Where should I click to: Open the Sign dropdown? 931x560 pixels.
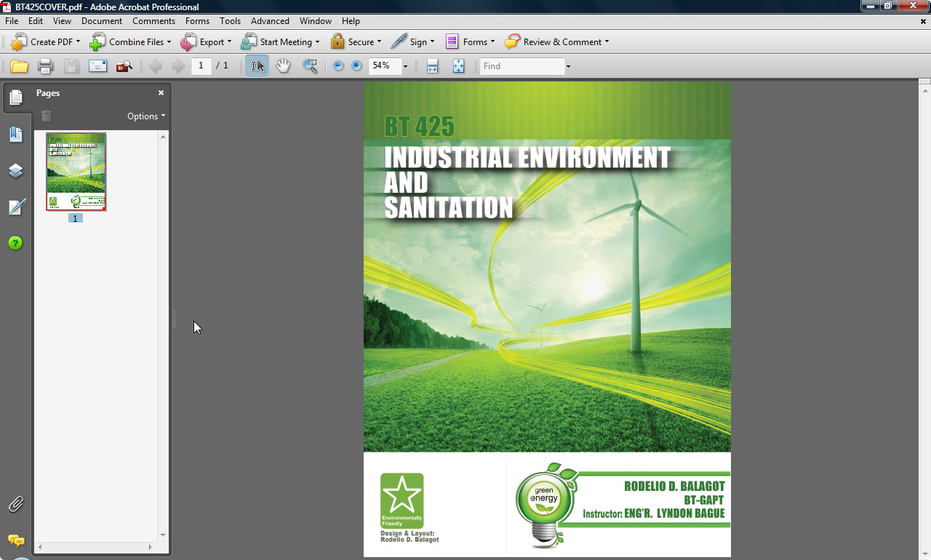(x=412, y=42)
